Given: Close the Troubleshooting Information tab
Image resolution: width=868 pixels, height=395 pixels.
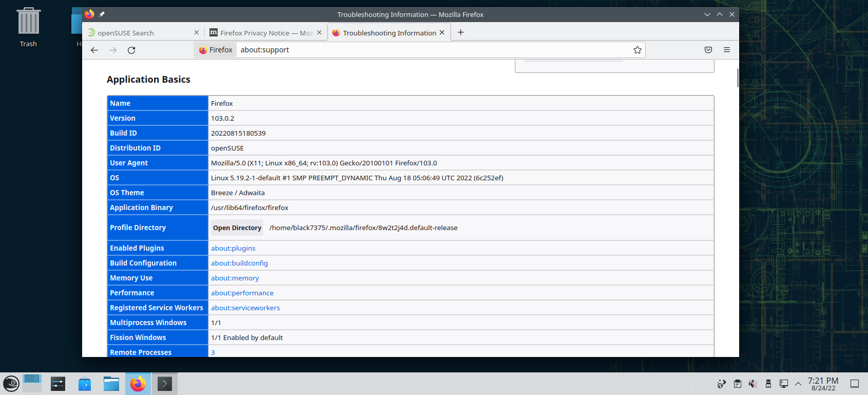Looking at the screenshot, I should pyautogui.click(x=442, y=32).
